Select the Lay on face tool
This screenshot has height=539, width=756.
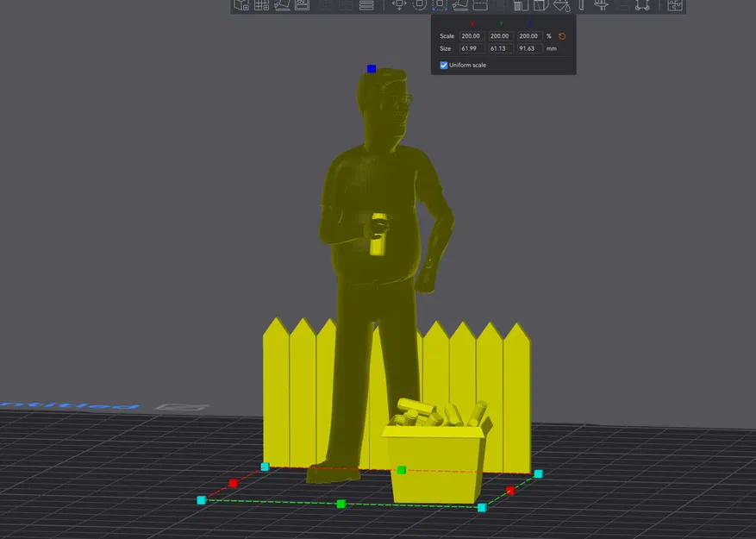coord(460,5)
